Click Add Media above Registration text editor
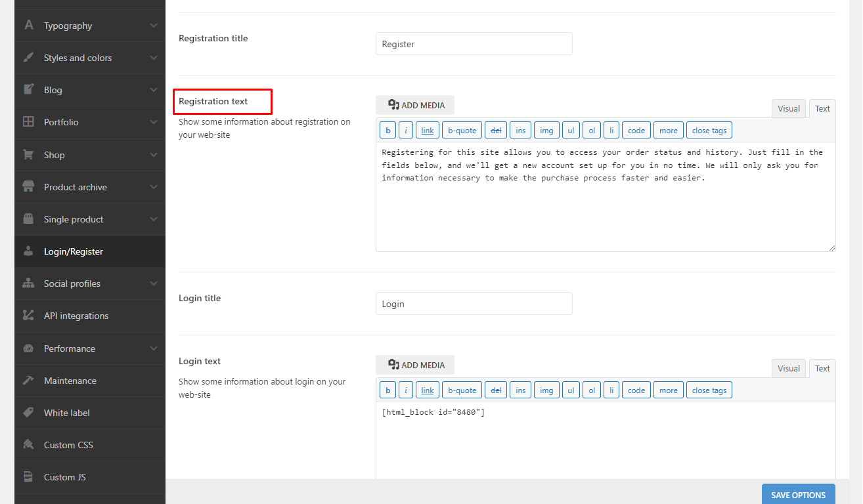863x504 pixels. 415,105
